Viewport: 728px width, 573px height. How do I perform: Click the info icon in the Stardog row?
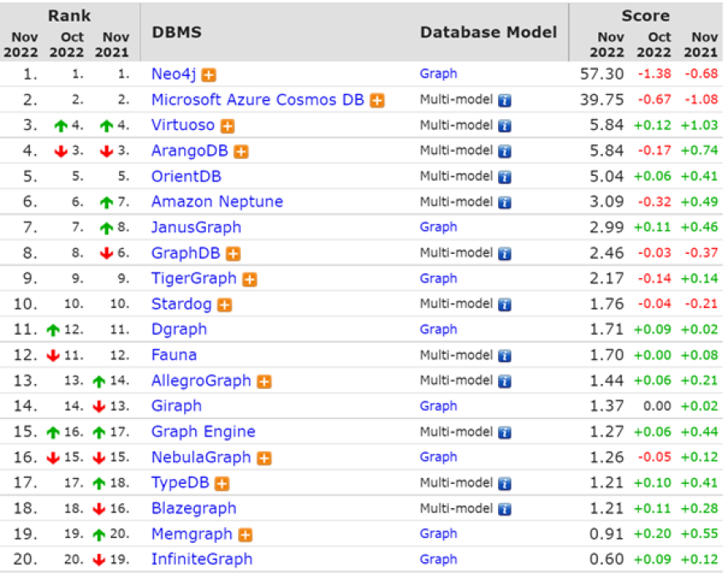[505, 305]
